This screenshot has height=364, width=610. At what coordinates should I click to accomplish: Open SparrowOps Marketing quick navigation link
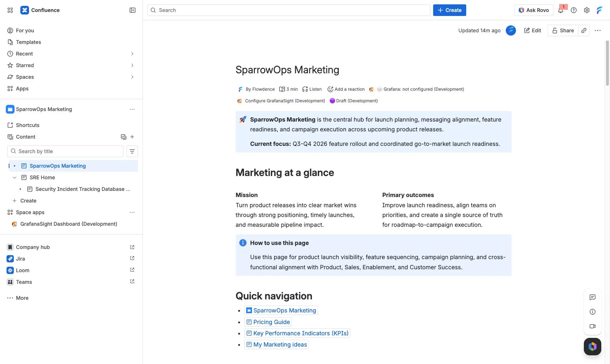281,310
